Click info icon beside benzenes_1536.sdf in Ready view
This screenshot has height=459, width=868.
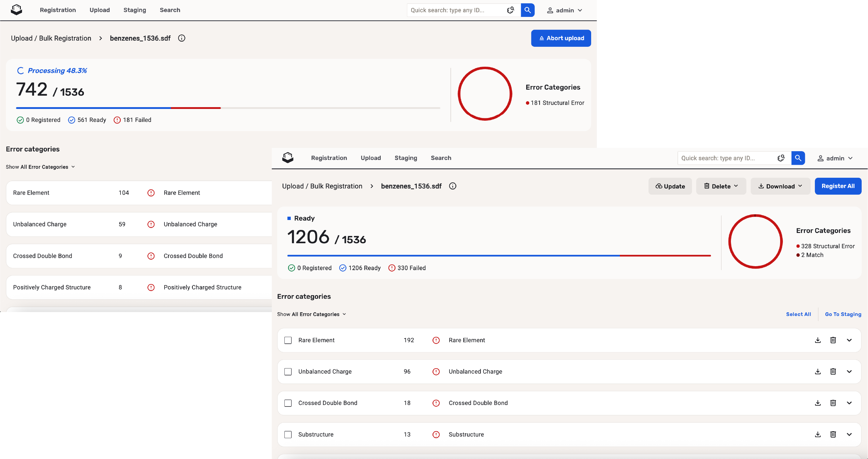(453, 186)
